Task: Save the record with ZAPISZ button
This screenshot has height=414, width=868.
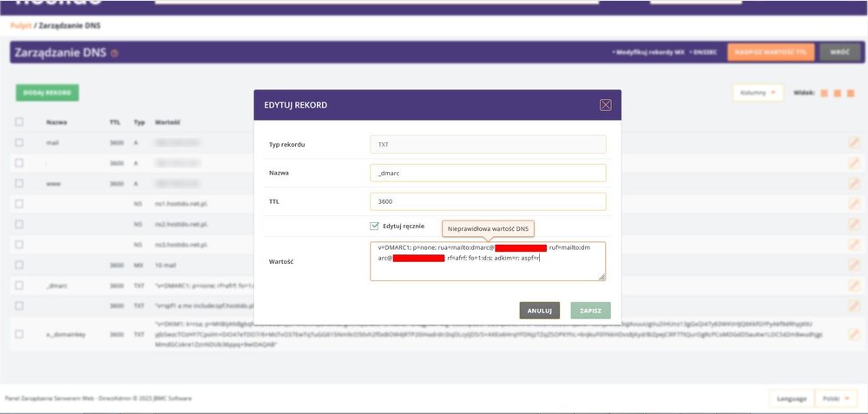Action: click(x=590, y=311)
